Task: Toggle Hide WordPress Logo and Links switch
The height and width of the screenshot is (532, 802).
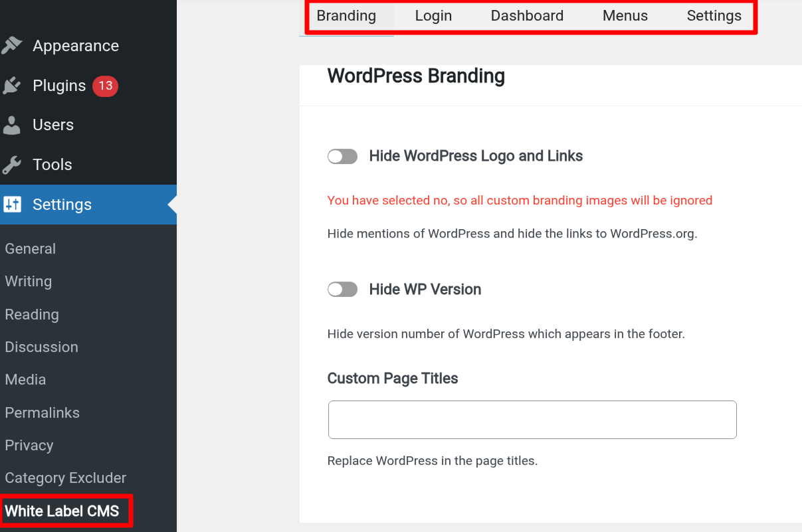Action: (343, 156)
